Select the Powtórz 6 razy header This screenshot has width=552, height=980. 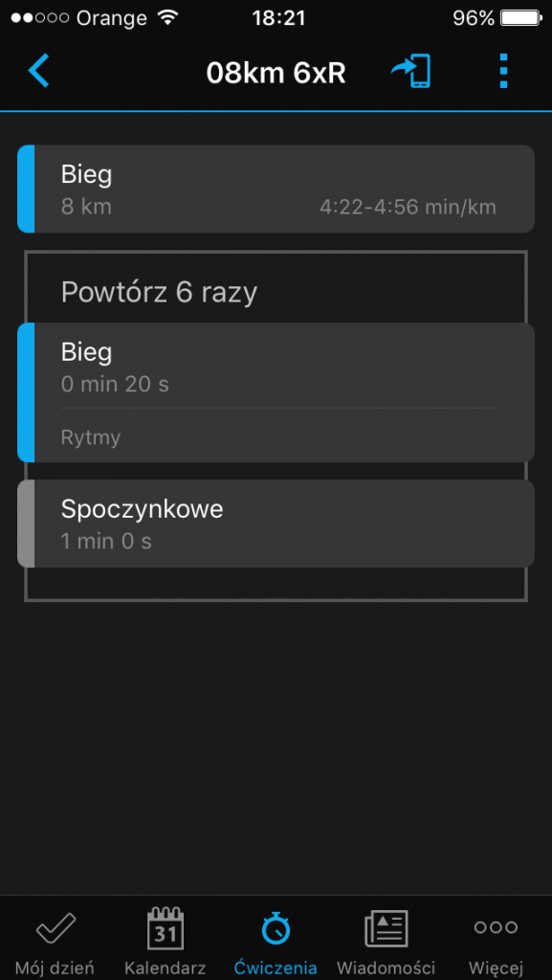pos(159,292)
